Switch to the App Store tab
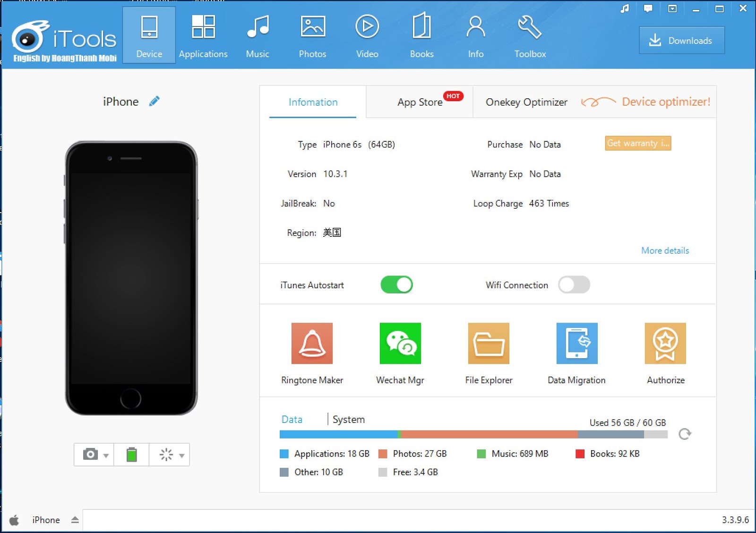The width and height of the screenshot is (756, 533). point(420,102)
